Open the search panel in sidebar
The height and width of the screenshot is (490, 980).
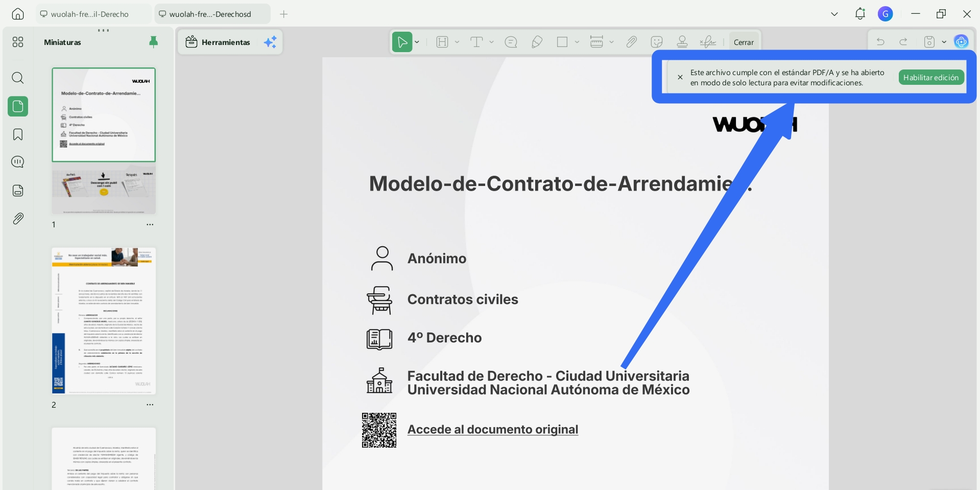click(18, 78)
